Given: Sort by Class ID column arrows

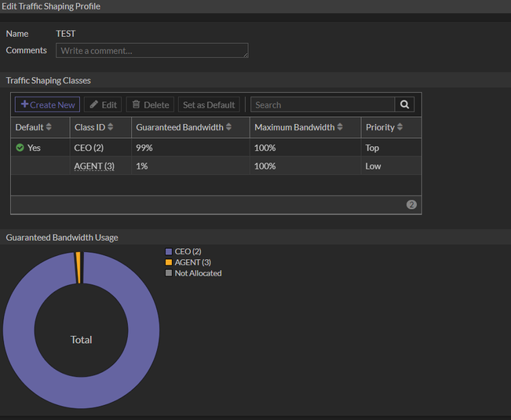Looking at the screenshot, I should (x=111, y=127).
